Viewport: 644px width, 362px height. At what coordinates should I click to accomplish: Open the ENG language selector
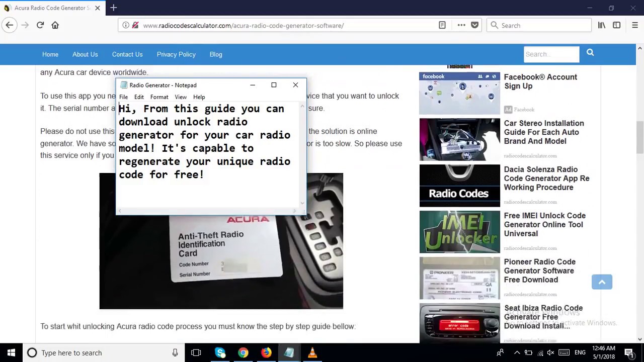580,353
